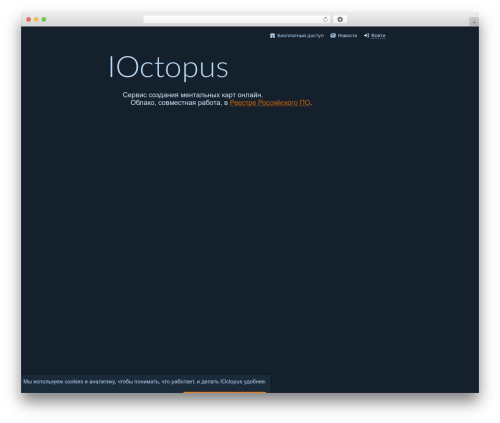
Task: Click the IOctopus logo heading
Action: pos(169,68)
